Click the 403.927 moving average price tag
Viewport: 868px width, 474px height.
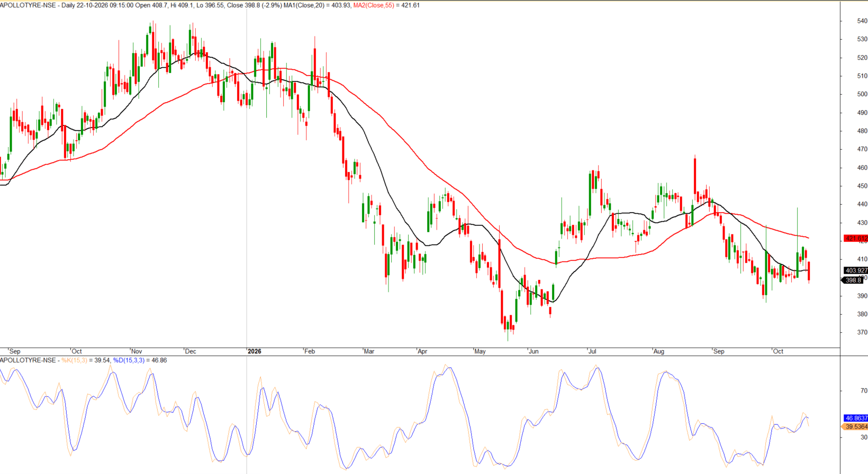(x=856, y=270)
